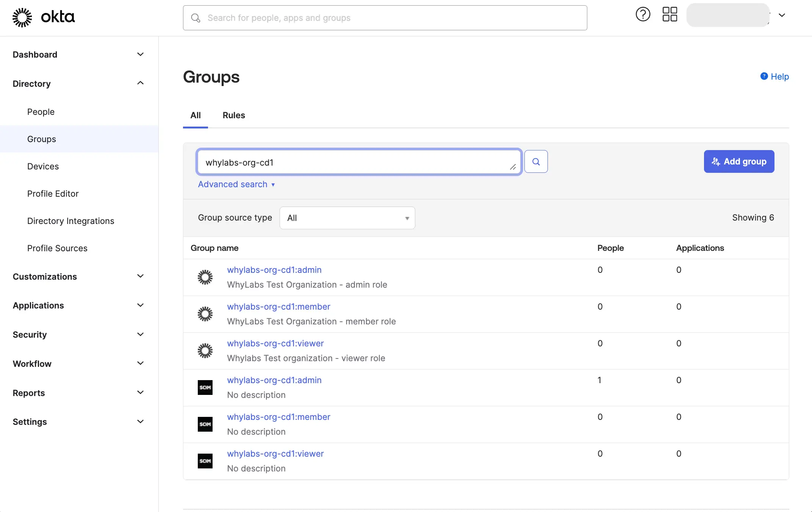Open the whylabs-org-cd1:member group link
Image resolution: width=812 pixels, height=512 pixels.
[278, 307]
